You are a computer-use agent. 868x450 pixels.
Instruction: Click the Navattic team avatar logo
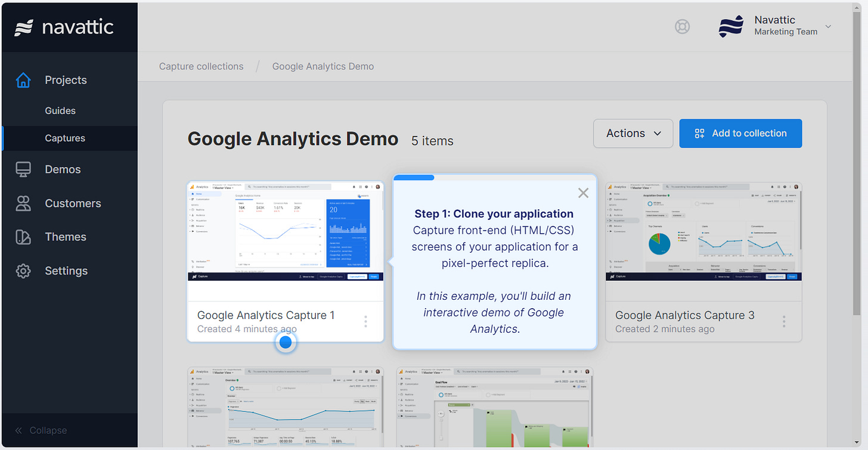(x=731, y=27)
